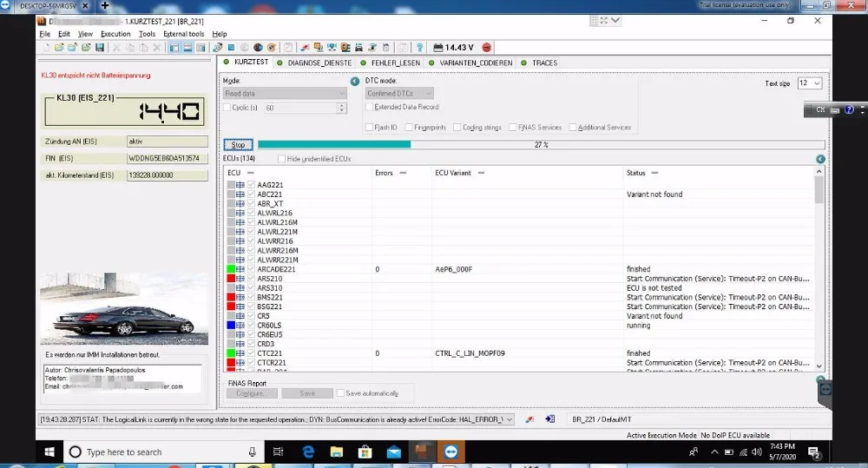
Task: Open the File menu
Action: 45,34
